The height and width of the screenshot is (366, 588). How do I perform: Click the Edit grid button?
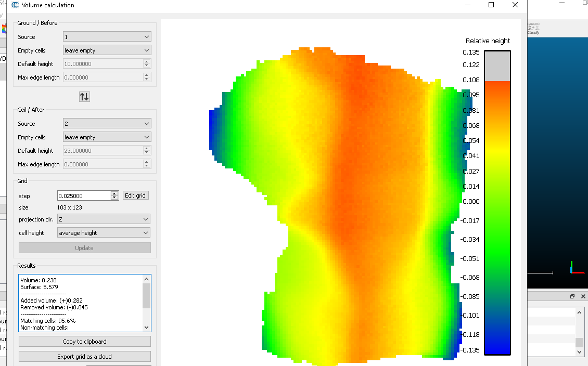pyautogui.click(x=135, y=195)
